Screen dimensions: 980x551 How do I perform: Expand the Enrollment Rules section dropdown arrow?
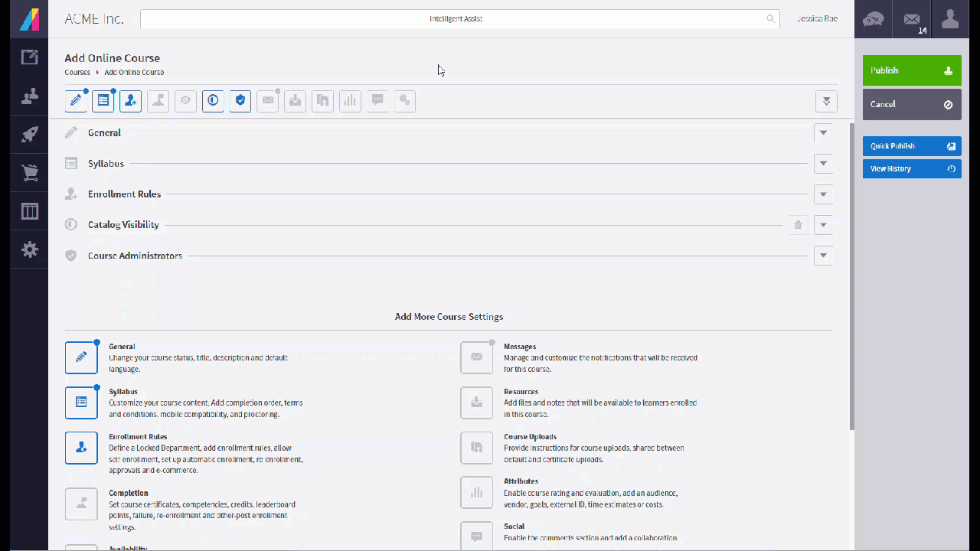824,194
